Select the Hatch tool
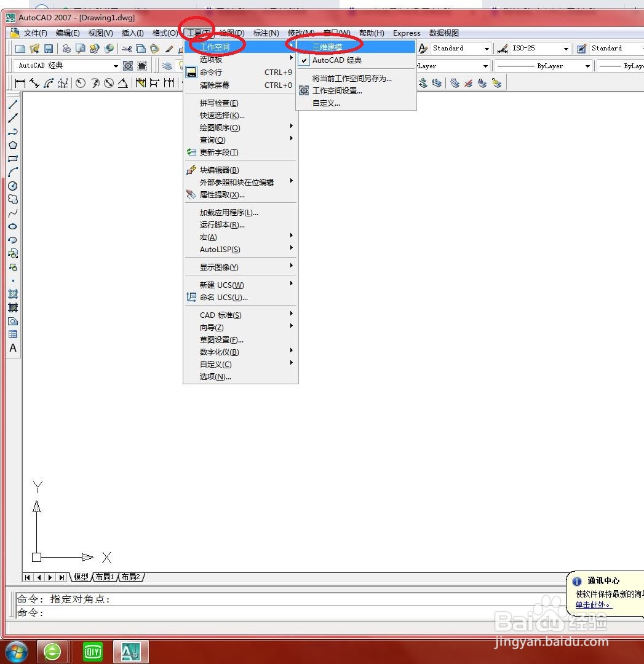 coord(13,294)
